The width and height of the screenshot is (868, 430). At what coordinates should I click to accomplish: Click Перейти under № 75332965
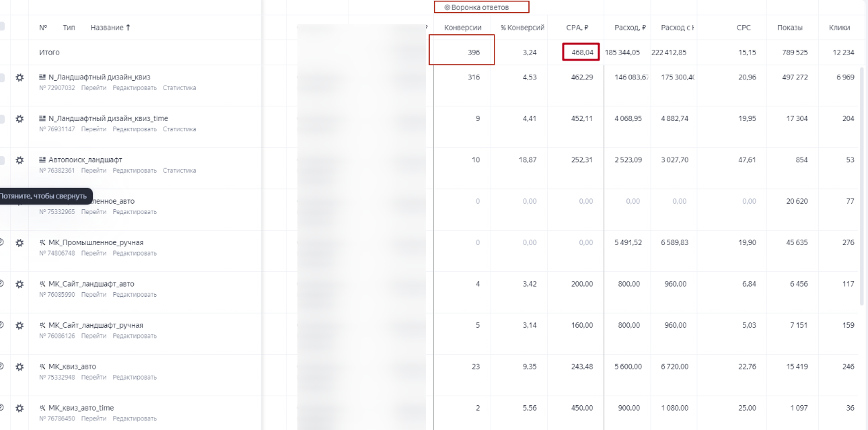coord(94,211)
